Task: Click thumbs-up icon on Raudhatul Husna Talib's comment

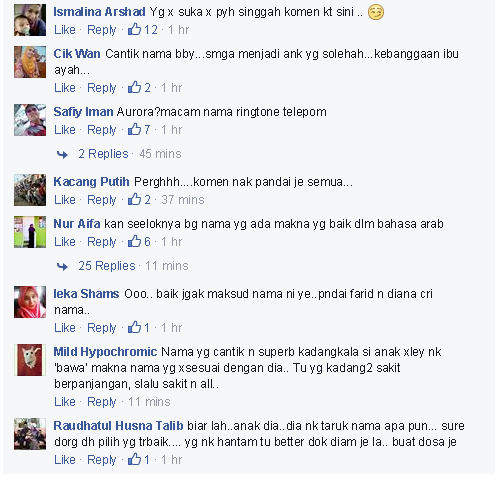Action: [135, 459]
